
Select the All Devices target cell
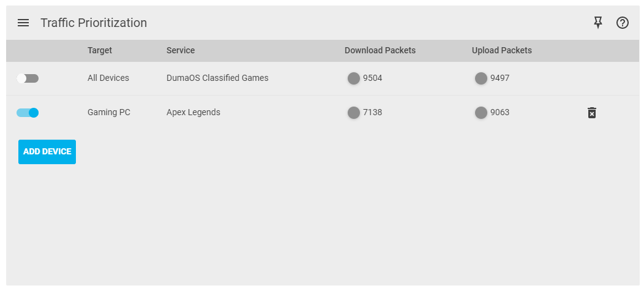(x=108, y=78)
